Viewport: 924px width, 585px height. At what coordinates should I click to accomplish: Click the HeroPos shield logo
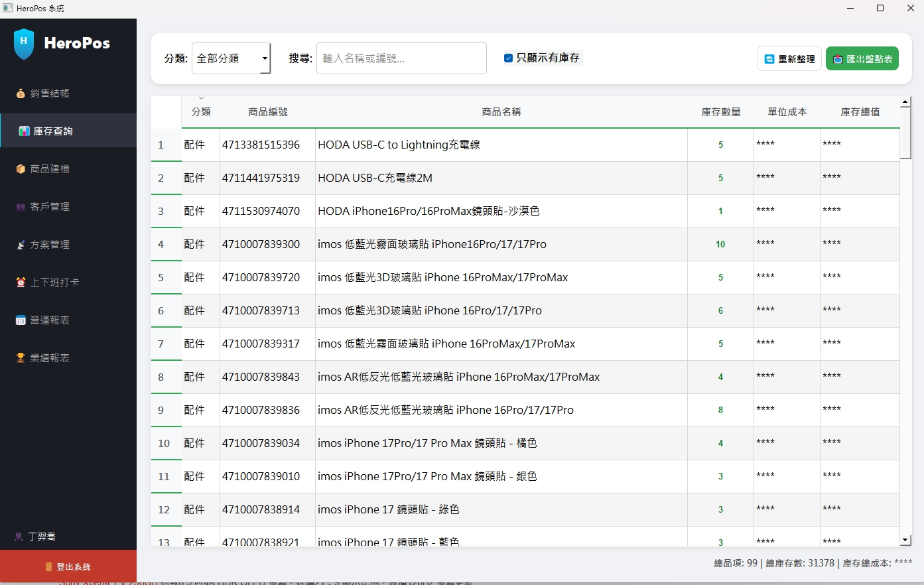point(23,42)
